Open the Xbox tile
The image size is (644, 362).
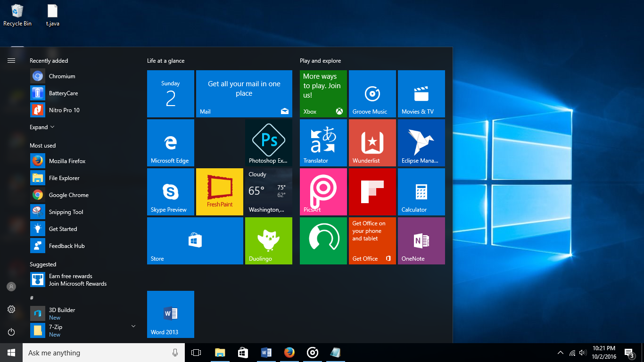point(323,94)
